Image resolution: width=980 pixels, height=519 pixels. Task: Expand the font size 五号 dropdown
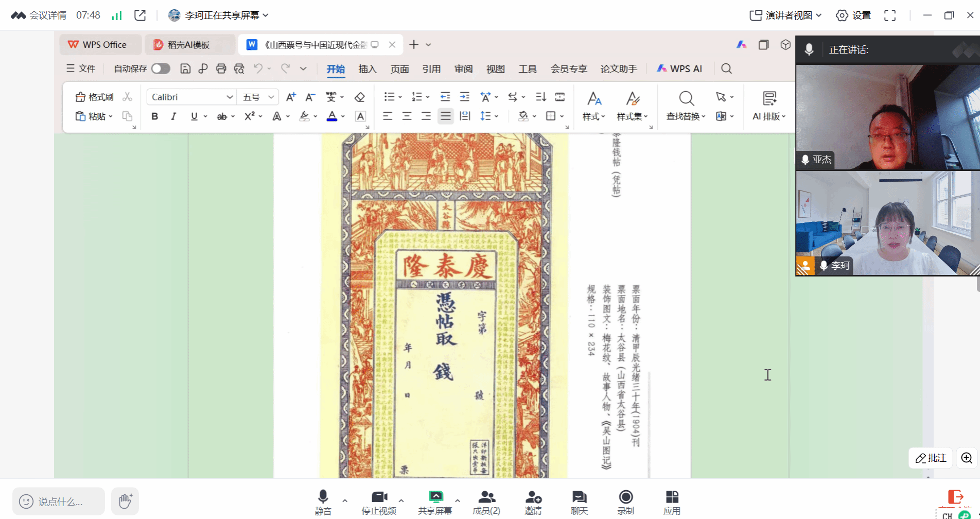[258, 97]
